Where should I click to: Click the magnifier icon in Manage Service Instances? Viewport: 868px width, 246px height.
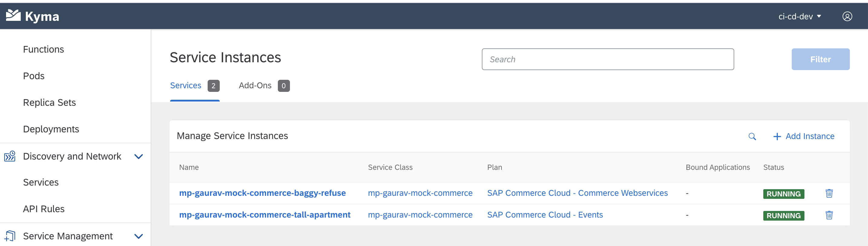(752, 136)
